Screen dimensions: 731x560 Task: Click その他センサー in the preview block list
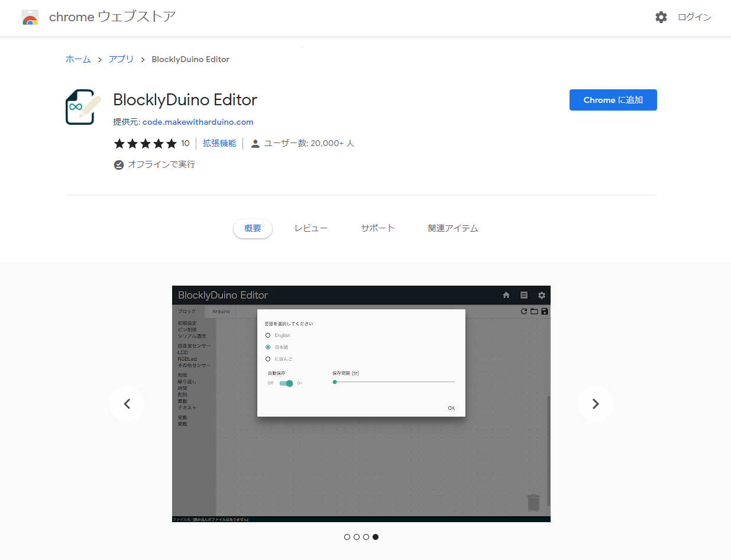coord(194,365)
